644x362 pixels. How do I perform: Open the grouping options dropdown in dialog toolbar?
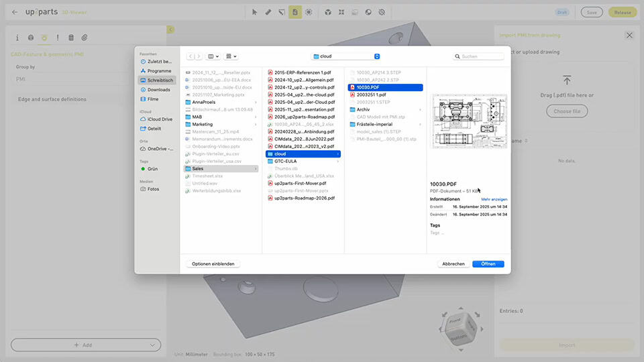click(x=231, y=56)
